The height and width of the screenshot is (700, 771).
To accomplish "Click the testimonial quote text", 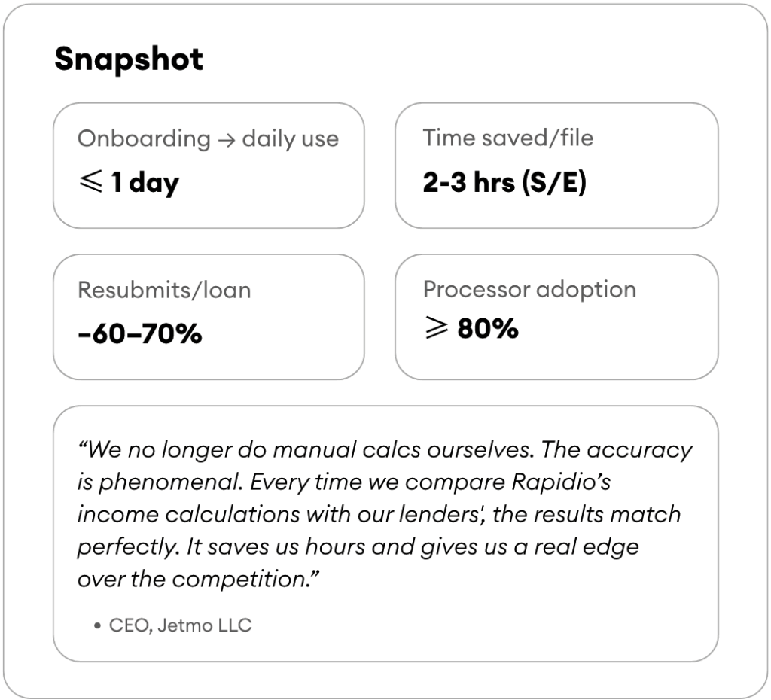I will coord(385,514).
